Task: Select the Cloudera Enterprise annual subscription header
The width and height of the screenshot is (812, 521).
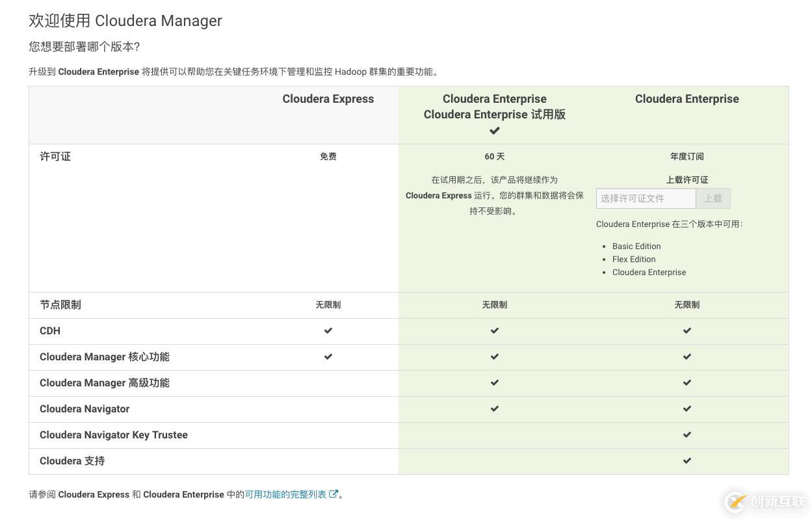Action: pos(687,99)
